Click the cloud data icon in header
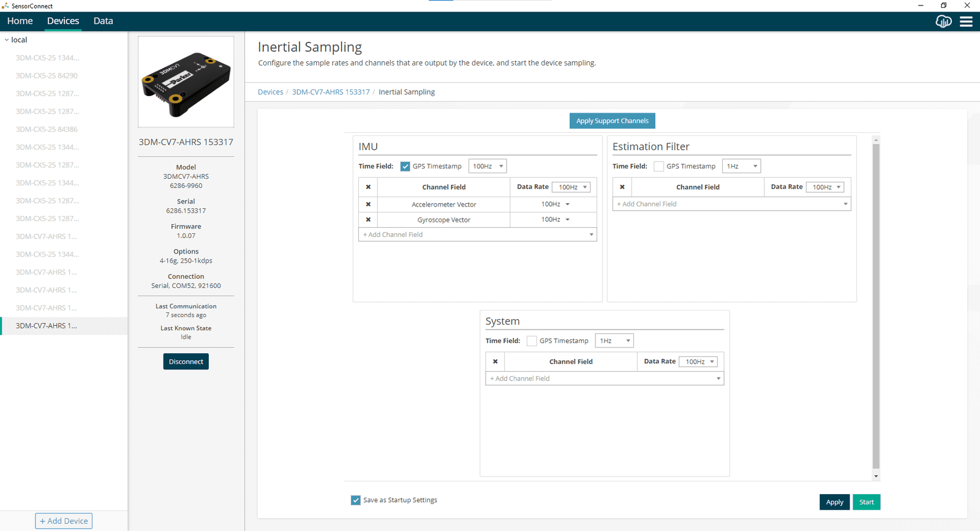Screen dimensions: 980x531 pos(944,21)
